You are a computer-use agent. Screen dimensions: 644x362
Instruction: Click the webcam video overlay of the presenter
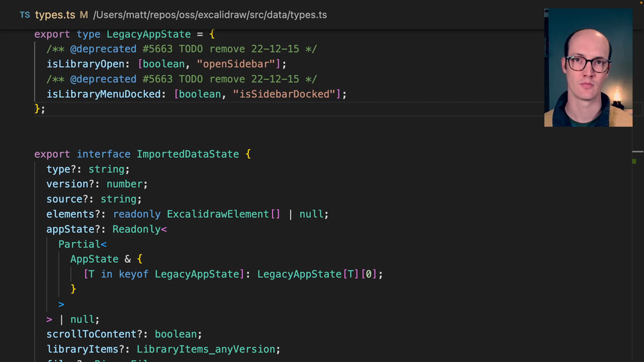coord(588,68)
